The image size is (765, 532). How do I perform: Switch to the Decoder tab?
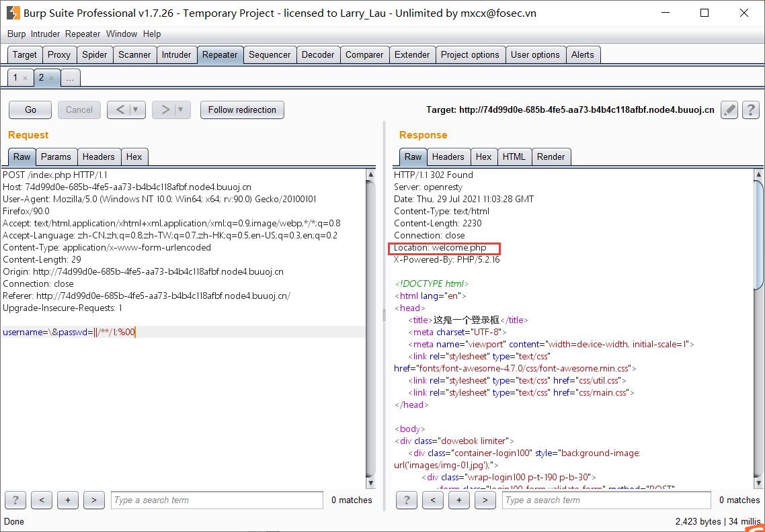coord(318,54)
